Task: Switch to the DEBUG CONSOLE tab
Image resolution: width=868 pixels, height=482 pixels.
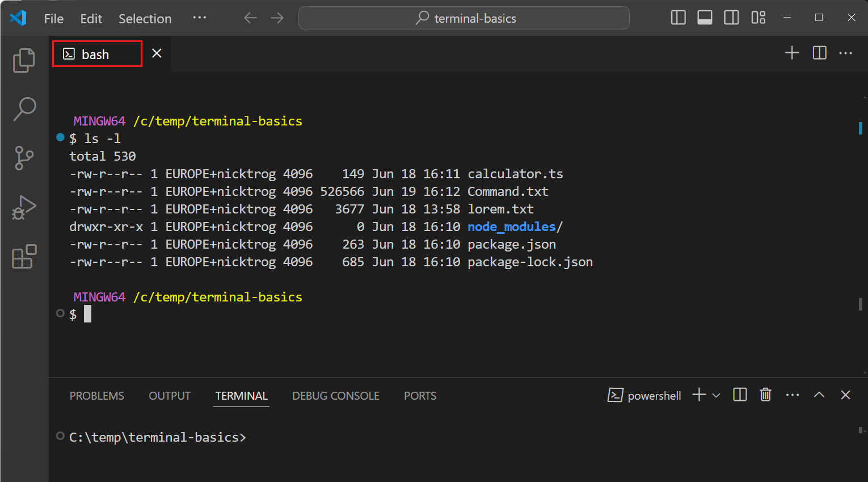Action: (335, 396)
